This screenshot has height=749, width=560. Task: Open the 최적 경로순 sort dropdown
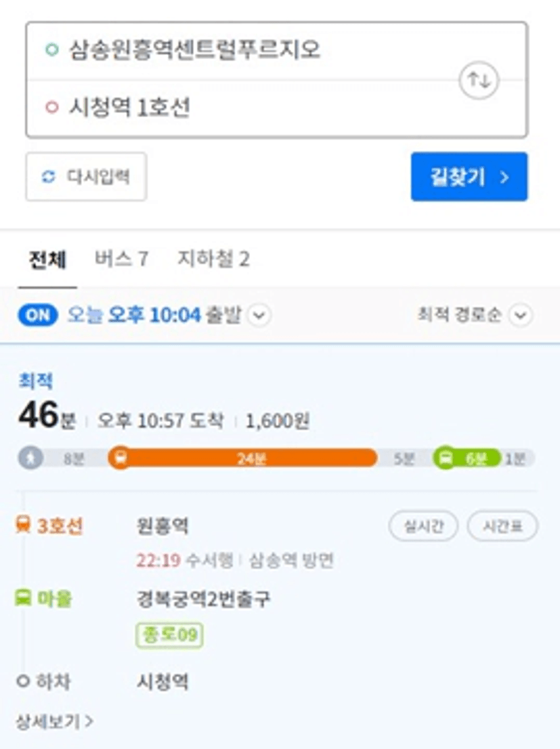click(x=475, y=315)
